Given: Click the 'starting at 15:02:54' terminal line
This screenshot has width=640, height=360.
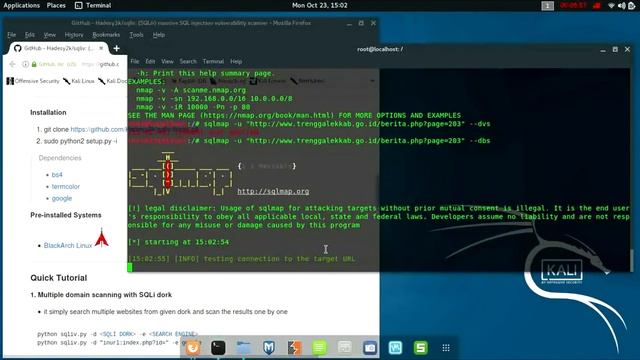Looking at the screenshot, I should coord(178,242).
